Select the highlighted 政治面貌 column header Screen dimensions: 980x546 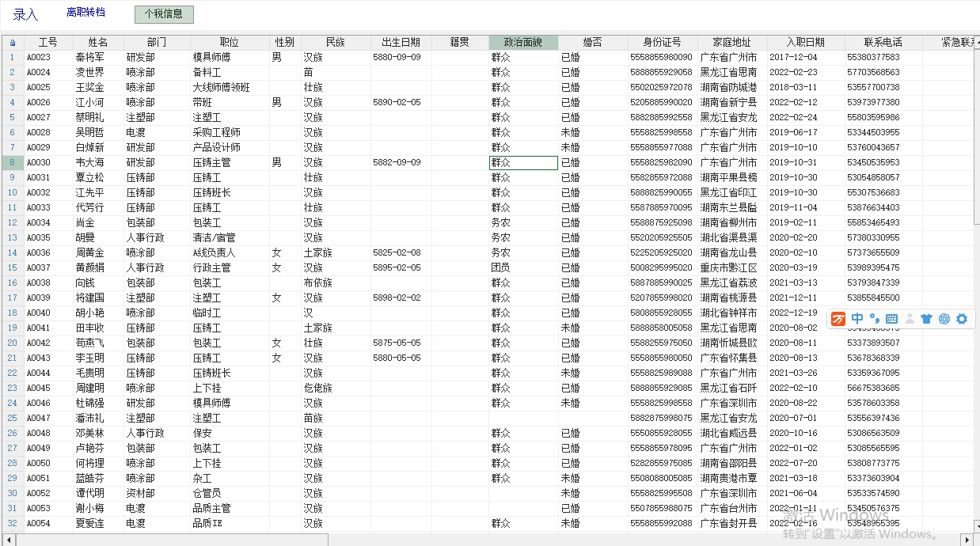(523, 43)
